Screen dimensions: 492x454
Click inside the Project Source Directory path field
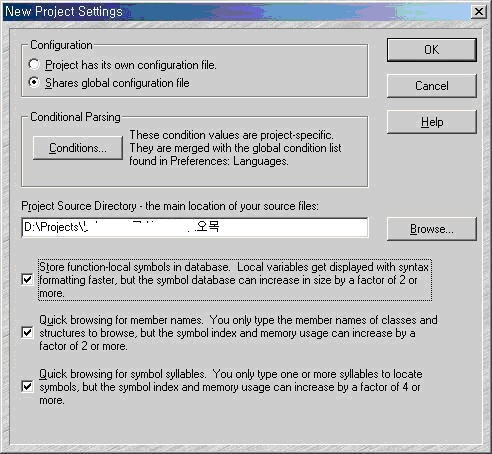click(x=195, y=227)
